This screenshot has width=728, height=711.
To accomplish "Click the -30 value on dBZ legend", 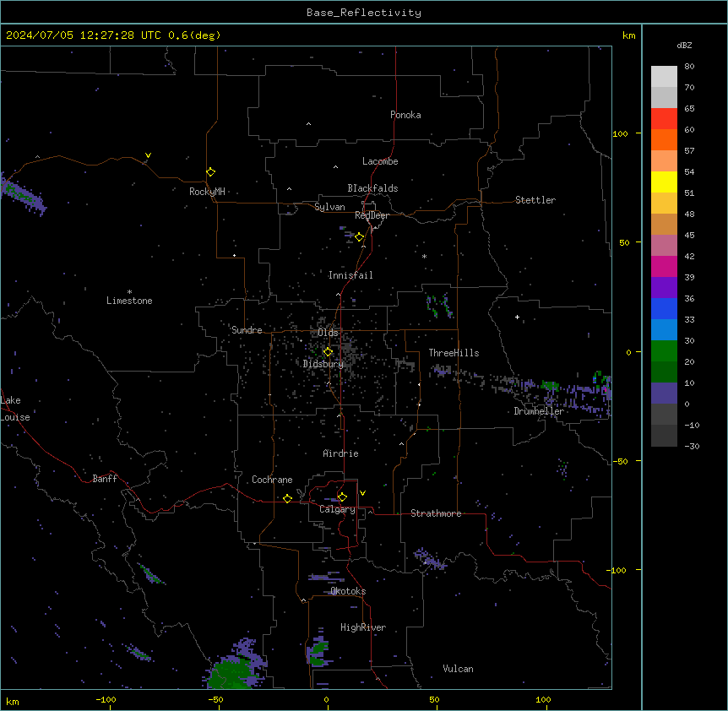I will click(692, 446).
